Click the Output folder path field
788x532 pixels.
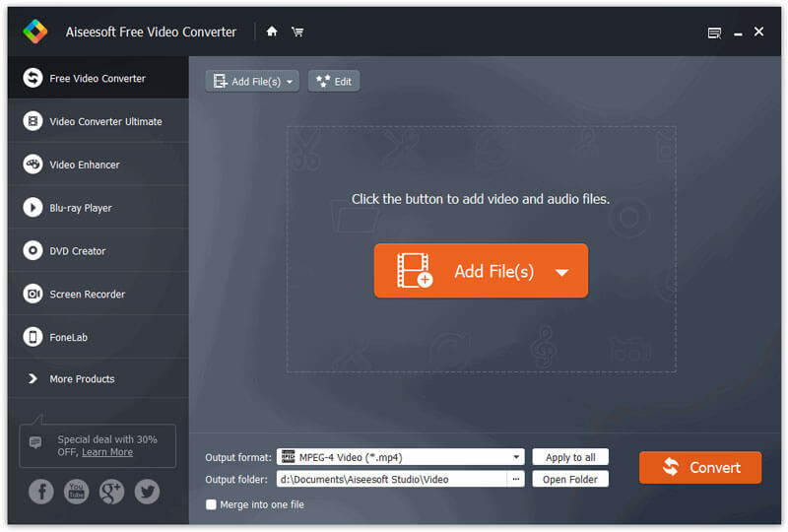coord(392,480)
